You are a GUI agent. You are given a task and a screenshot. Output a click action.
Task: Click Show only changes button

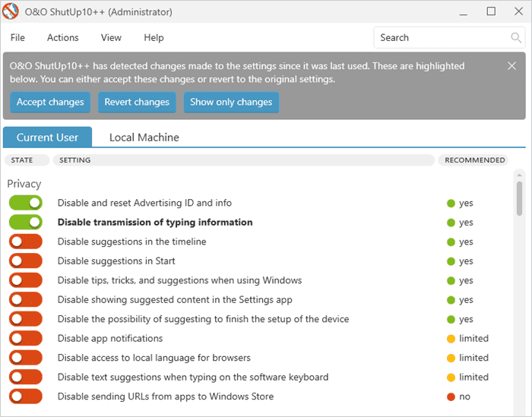[231, 102]
